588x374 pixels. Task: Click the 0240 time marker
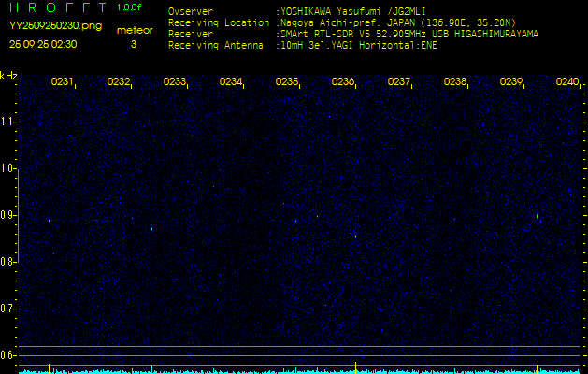(x=567, y=81)
